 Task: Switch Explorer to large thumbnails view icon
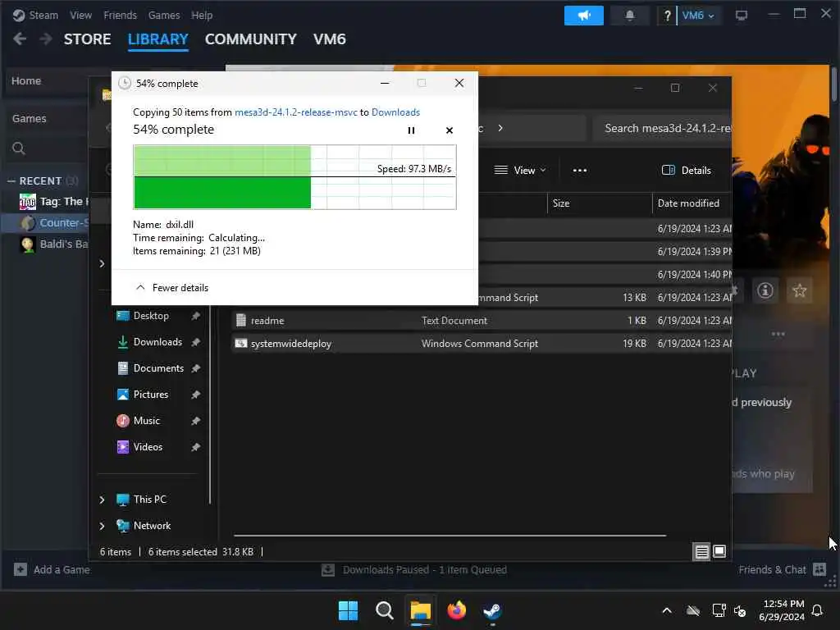point(719,551)
